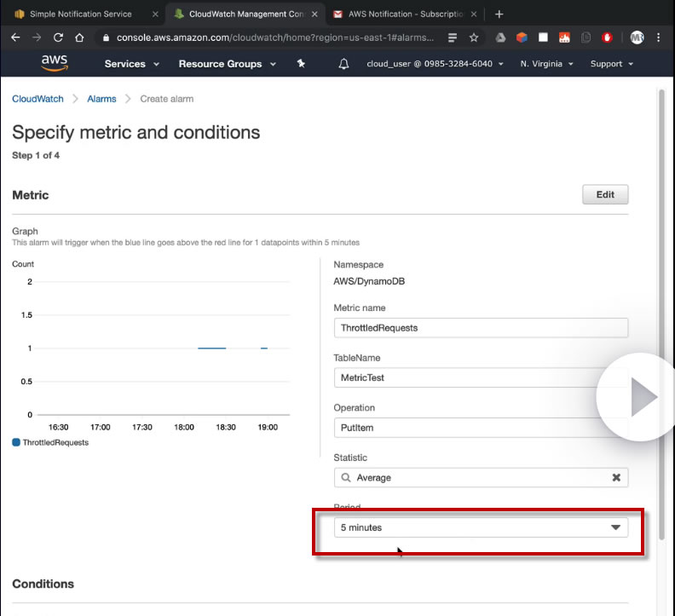Screen dimensions: 675x616
Task: Open a new browser tab with plus icon
Action: coord(499,14)
